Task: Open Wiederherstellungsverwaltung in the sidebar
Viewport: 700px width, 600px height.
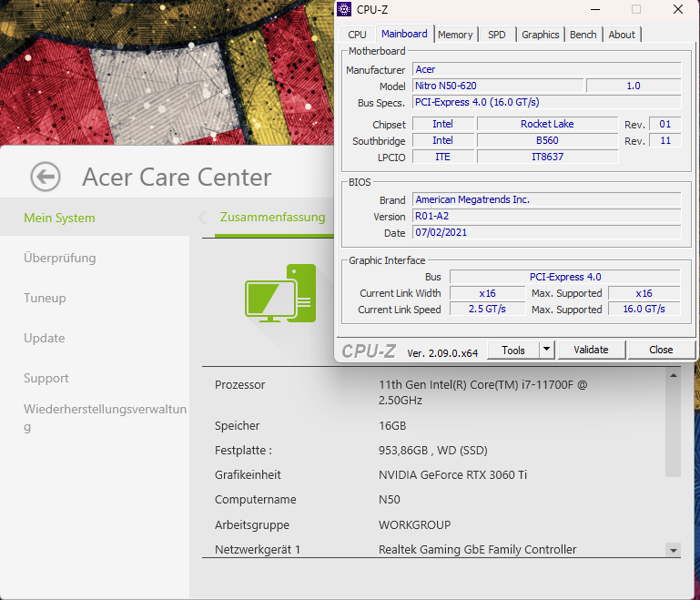Action: (x=105, y=417)
